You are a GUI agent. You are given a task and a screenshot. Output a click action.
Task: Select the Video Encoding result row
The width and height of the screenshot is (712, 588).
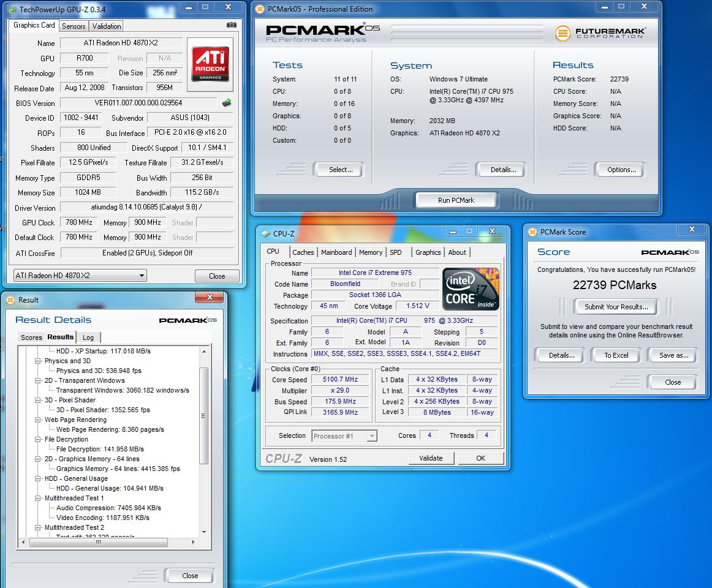102,518
